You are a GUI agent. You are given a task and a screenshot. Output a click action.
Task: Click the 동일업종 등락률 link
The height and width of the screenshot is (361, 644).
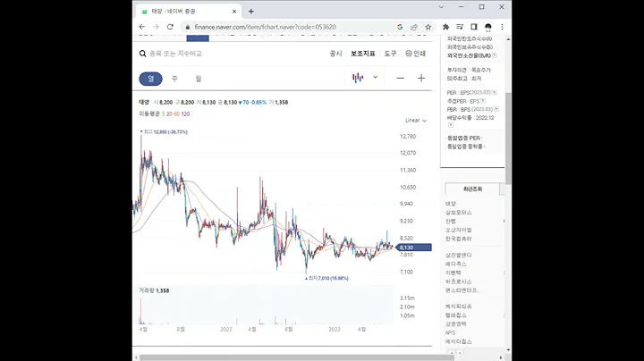click(x=466, y=146)
